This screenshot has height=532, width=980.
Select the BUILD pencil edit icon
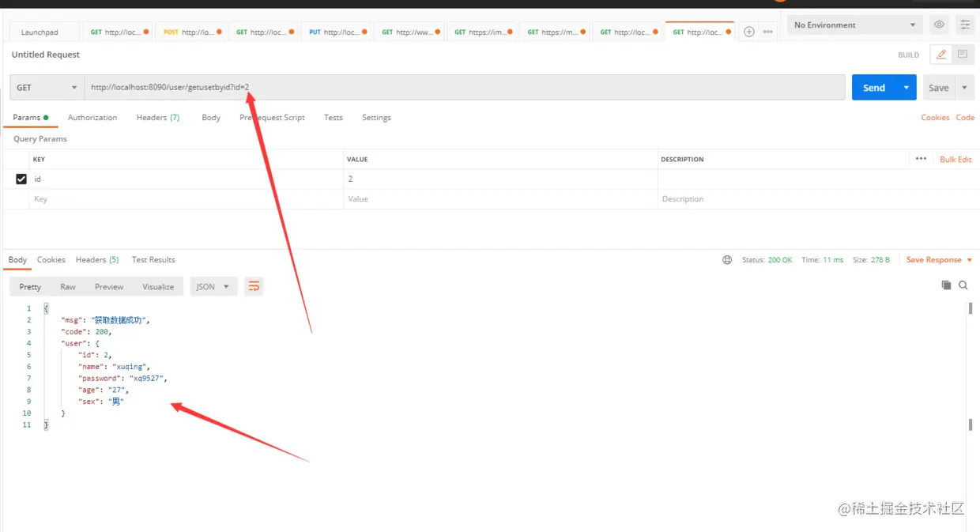(941, 55)
